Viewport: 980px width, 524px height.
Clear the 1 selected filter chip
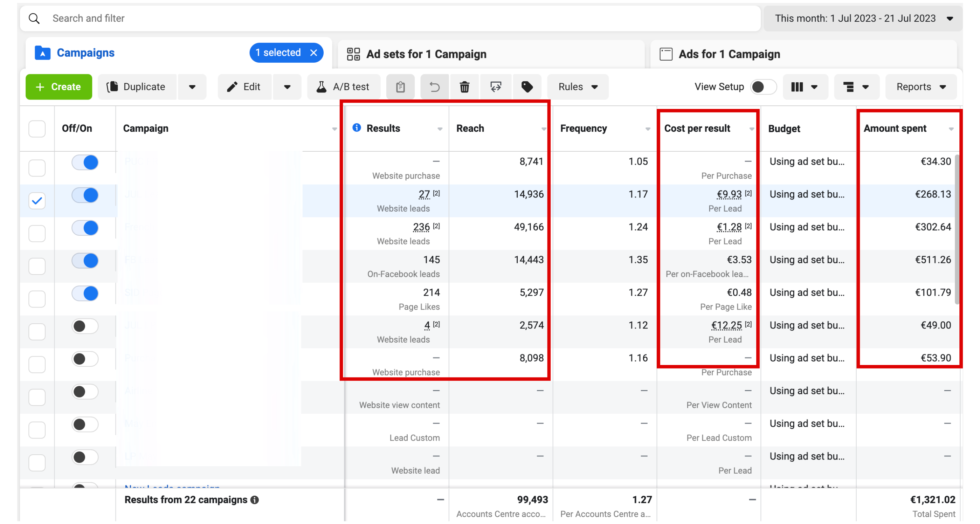click(x=313, y=53)
